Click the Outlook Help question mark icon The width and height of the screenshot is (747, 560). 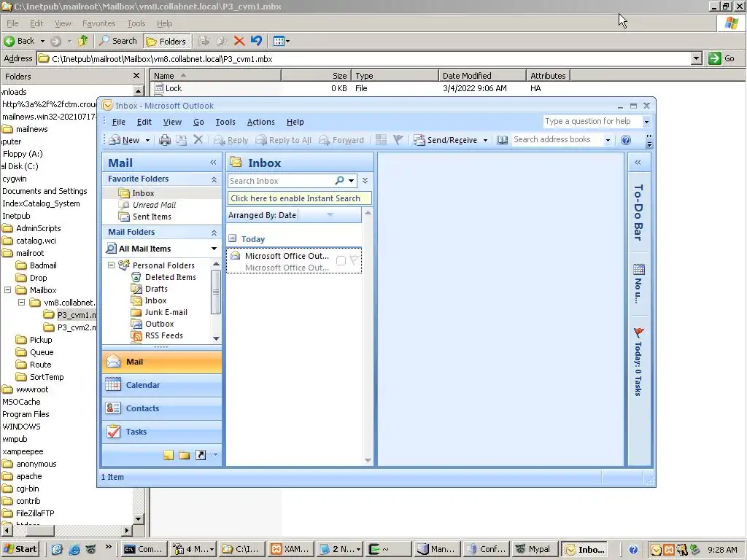tap(626, 140)
